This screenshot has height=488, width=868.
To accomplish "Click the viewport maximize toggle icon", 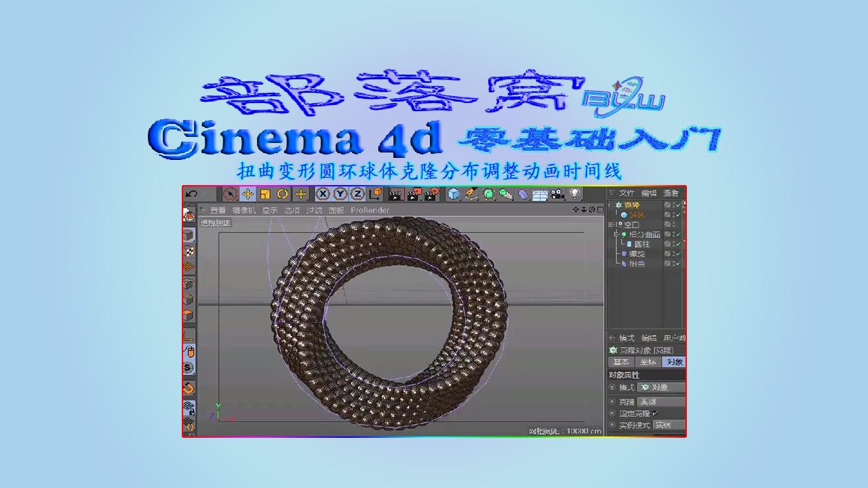I will coord(599,209).
